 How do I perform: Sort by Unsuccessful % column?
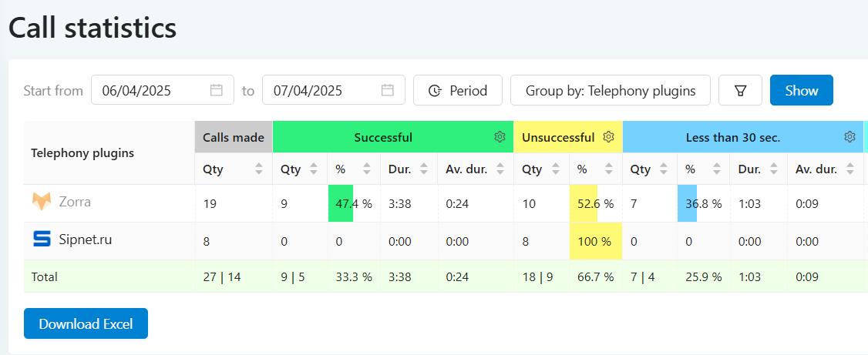(x=608, y=169)
